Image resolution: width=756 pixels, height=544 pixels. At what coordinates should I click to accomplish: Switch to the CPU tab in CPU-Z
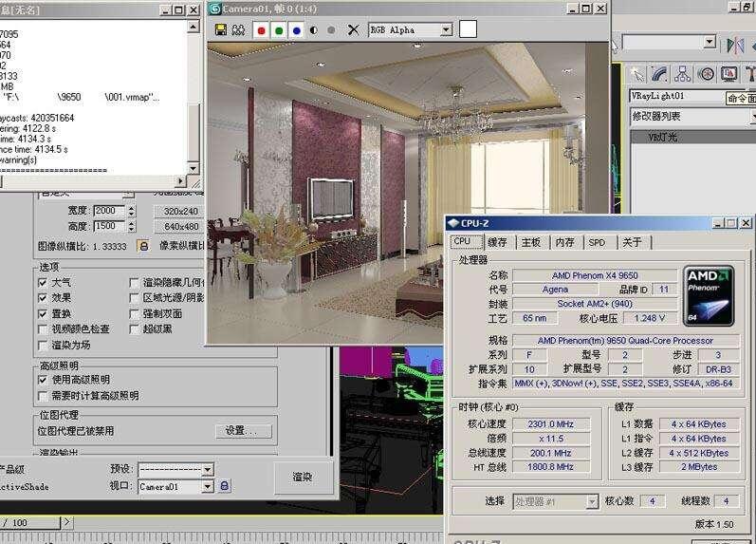click(x=466, y=241)
